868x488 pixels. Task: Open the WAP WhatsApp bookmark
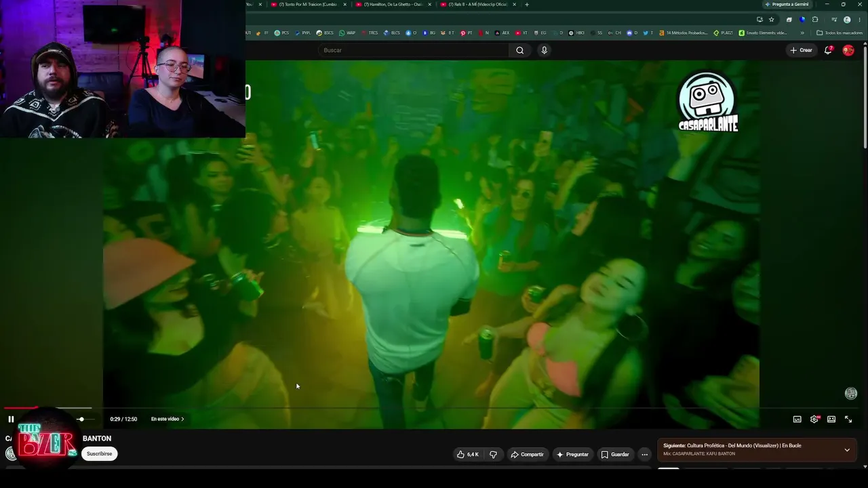(x=347, y=33)
